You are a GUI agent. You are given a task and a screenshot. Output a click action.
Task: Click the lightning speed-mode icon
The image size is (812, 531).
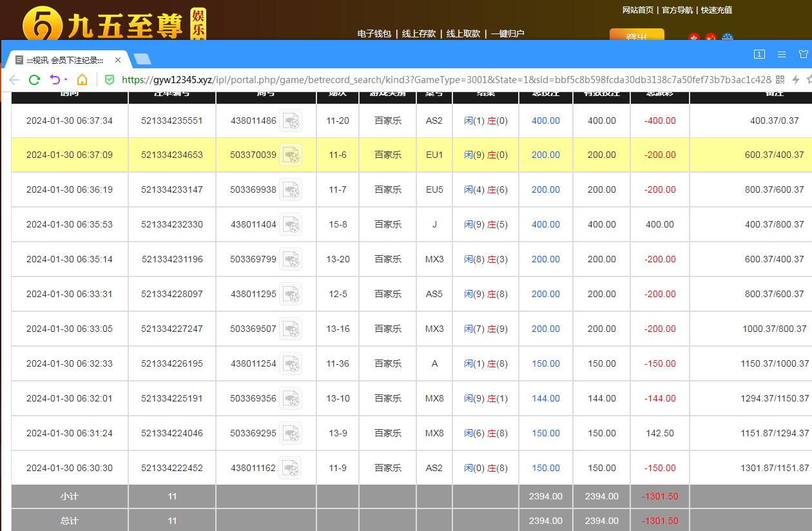click(x=796, y=79)
